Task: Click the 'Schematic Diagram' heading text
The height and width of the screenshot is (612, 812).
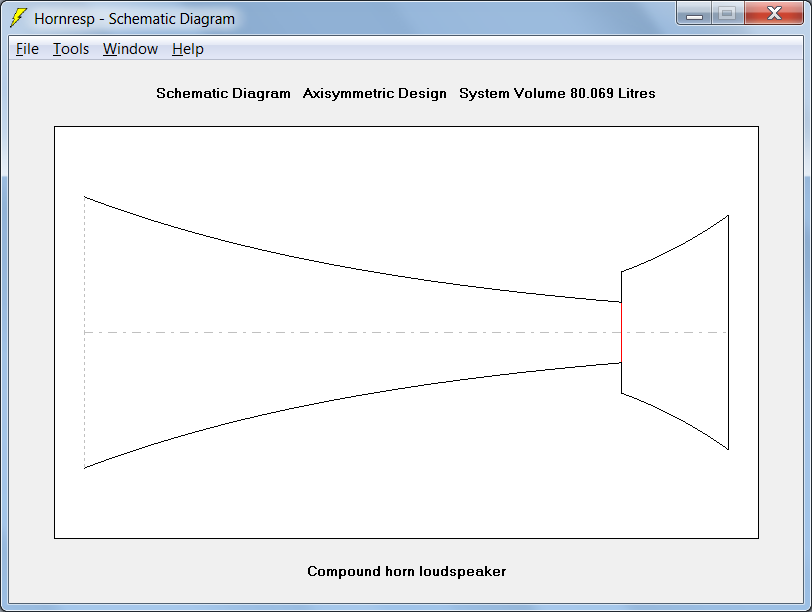Action: coord(223,94)
